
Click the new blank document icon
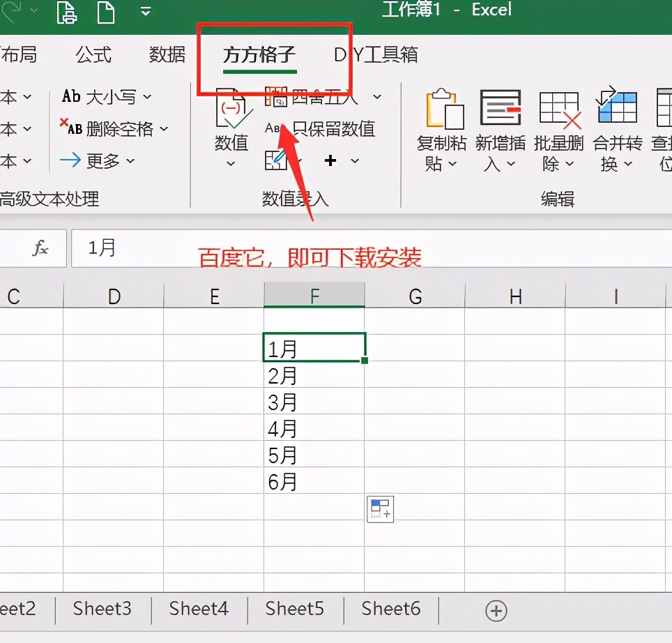[x=105, y=12]
